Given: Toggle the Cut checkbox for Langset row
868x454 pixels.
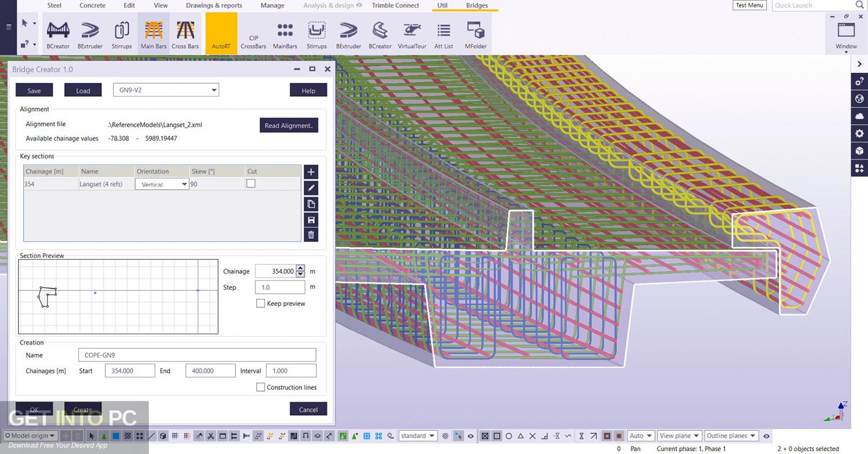Looking at the screenshot, I should (251, 183).
